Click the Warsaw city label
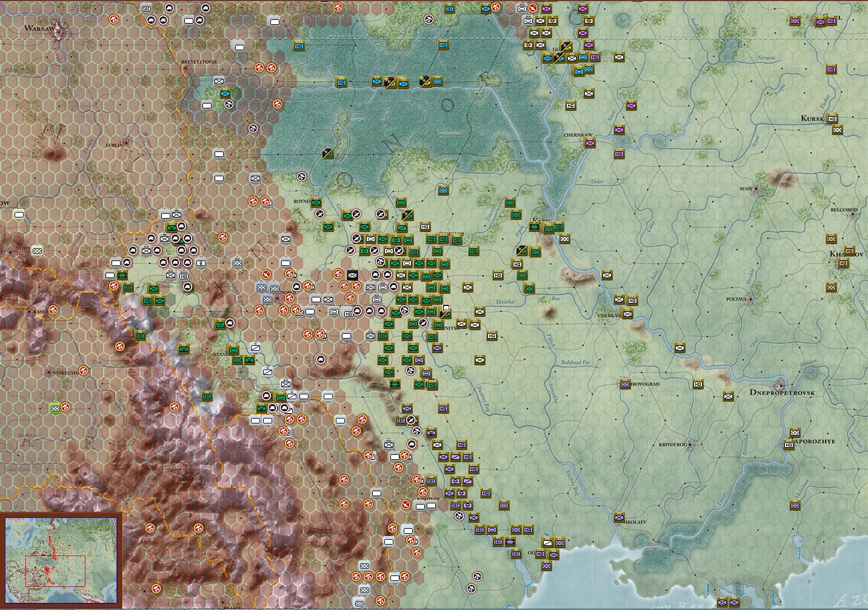 point(39,28)
